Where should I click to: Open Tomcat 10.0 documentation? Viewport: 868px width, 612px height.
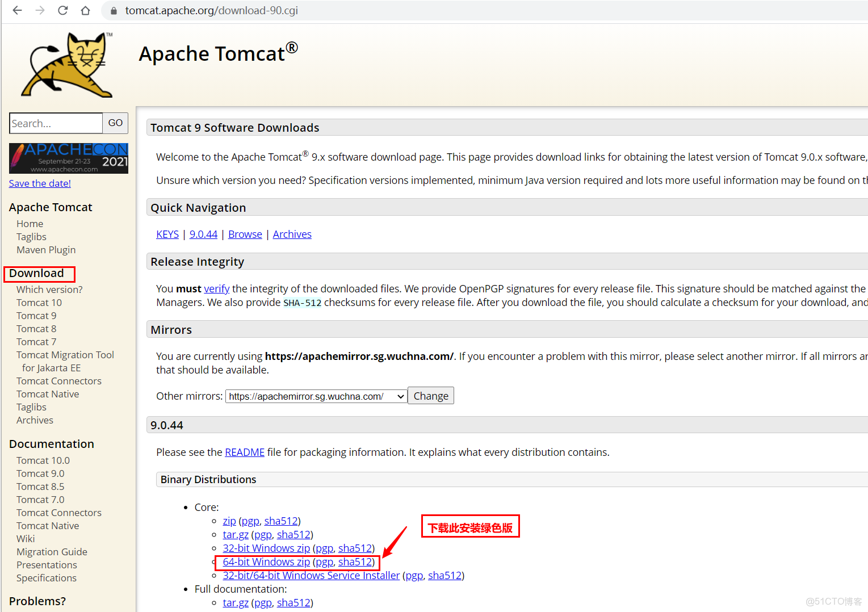(43, 460)
